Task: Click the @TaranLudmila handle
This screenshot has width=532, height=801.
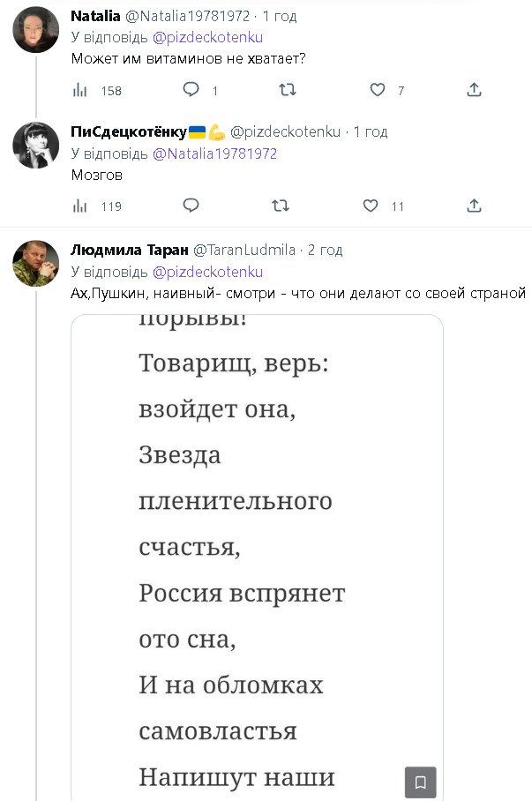Action: point(244,250)
